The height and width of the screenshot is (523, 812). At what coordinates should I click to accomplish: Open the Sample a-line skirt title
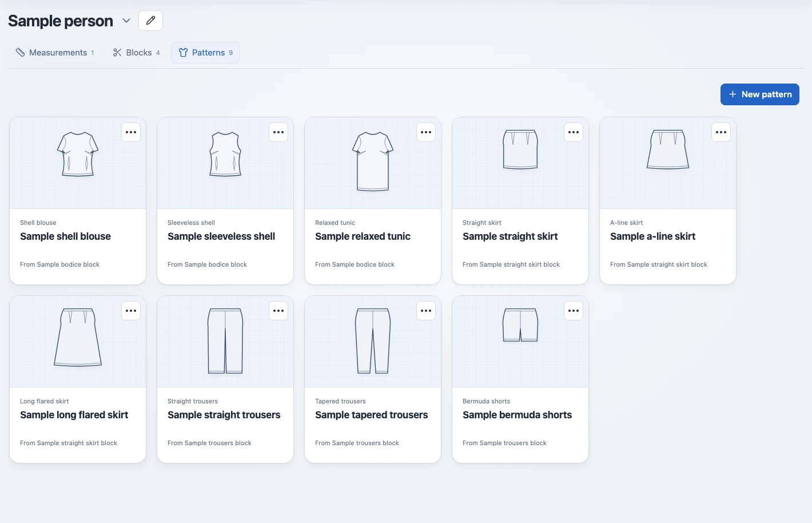coord(652,236)
